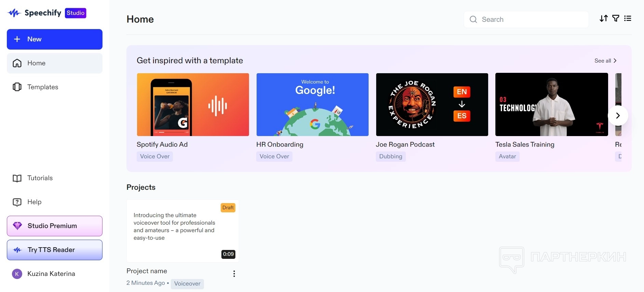Click Voice Over tag under Spotify Audio Ad
Screen dimensions: 644x292
click(x=155, y=156)
